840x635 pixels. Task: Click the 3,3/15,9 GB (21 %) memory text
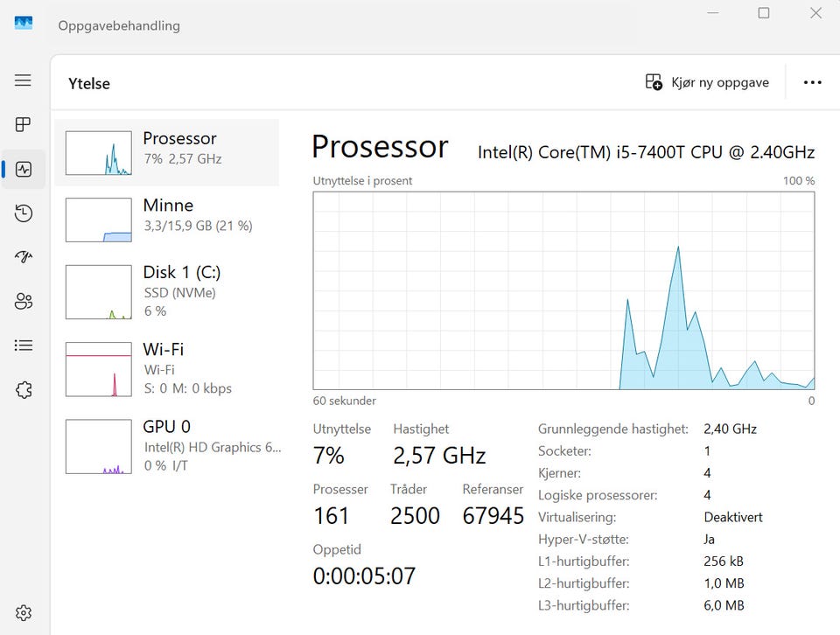tap(199, 226)
